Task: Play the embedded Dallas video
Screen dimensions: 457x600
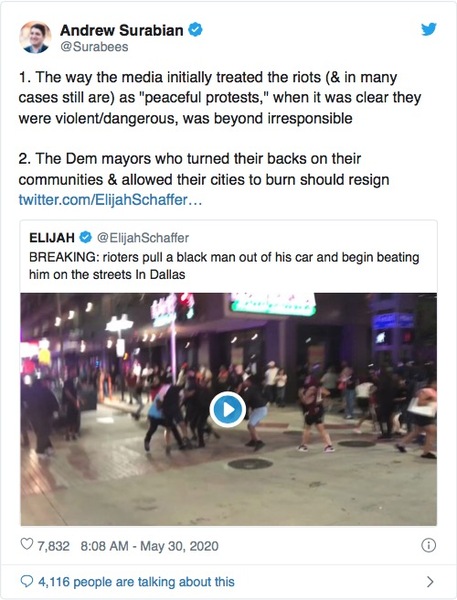Action: click(228, 409)
